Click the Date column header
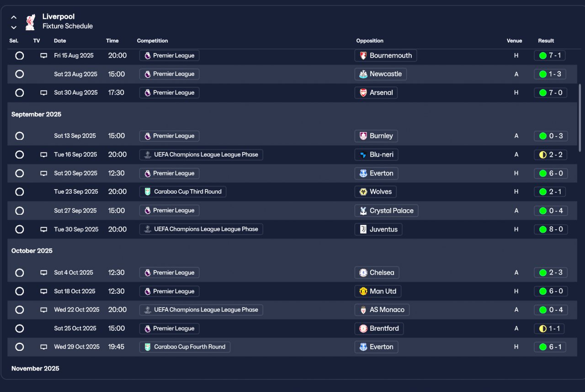The height and width of the screenshot is (392, 585). point(60,41)
